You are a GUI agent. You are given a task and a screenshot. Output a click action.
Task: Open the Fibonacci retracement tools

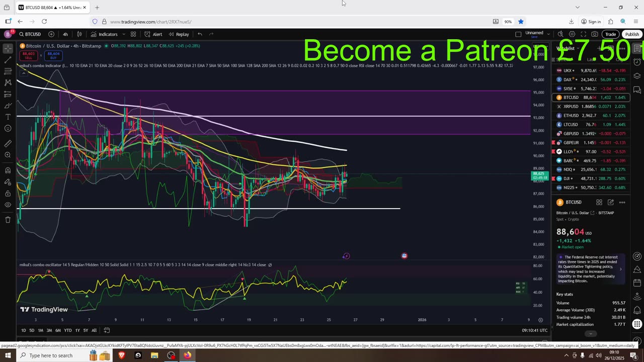[8, 71]
